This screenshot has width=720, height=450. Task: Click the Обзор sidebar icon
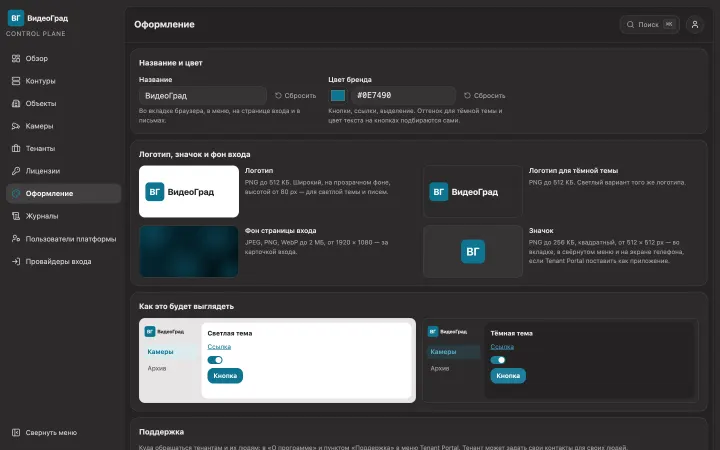[16, 58]
